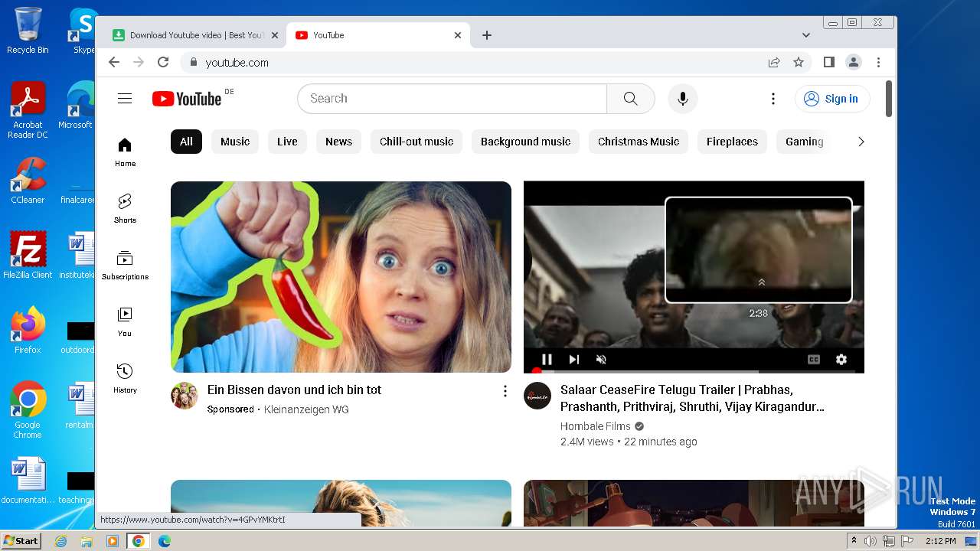Open Windows Start menu
This screenshot has width=980, height=551.
(x=21, y=541)
